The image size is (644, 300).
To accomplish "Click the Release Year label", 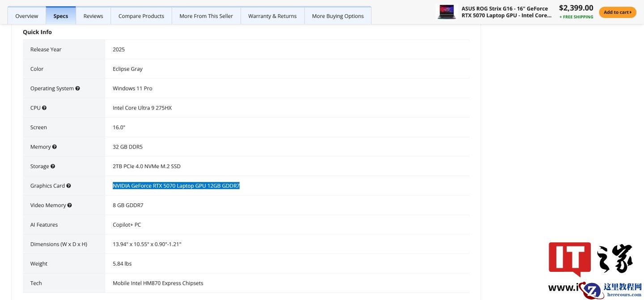I will (x=46, y=50).
